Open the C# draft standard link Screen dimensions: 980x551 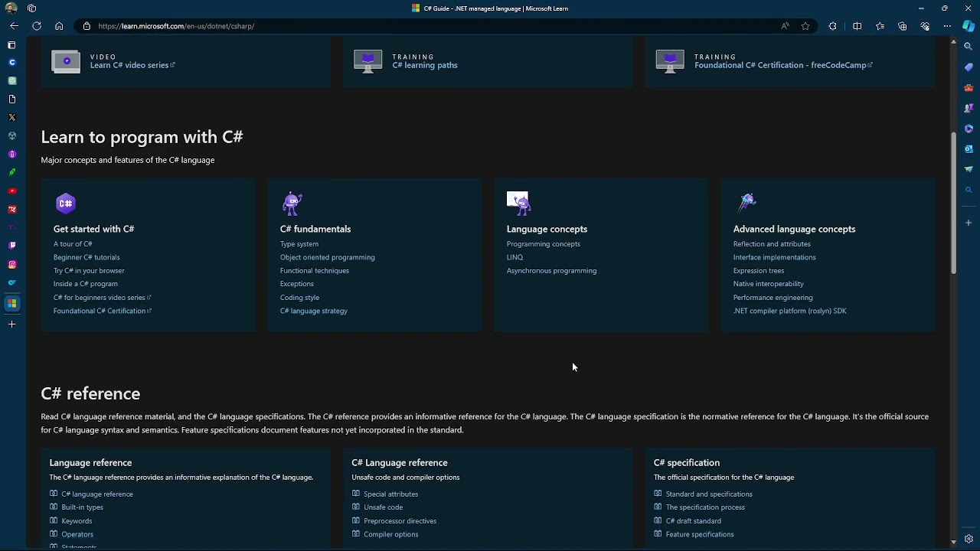tap(694, 521)
